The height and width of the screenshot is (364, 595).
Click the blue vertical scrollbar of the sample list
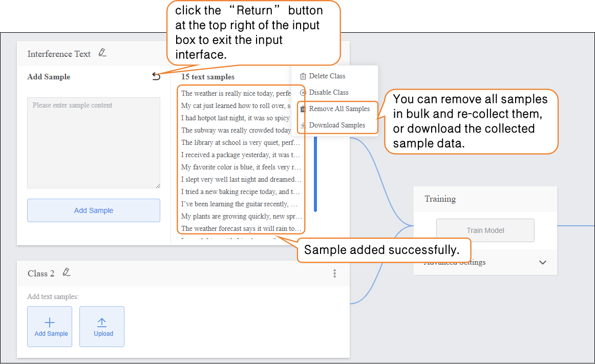click(x=315, y=174)
